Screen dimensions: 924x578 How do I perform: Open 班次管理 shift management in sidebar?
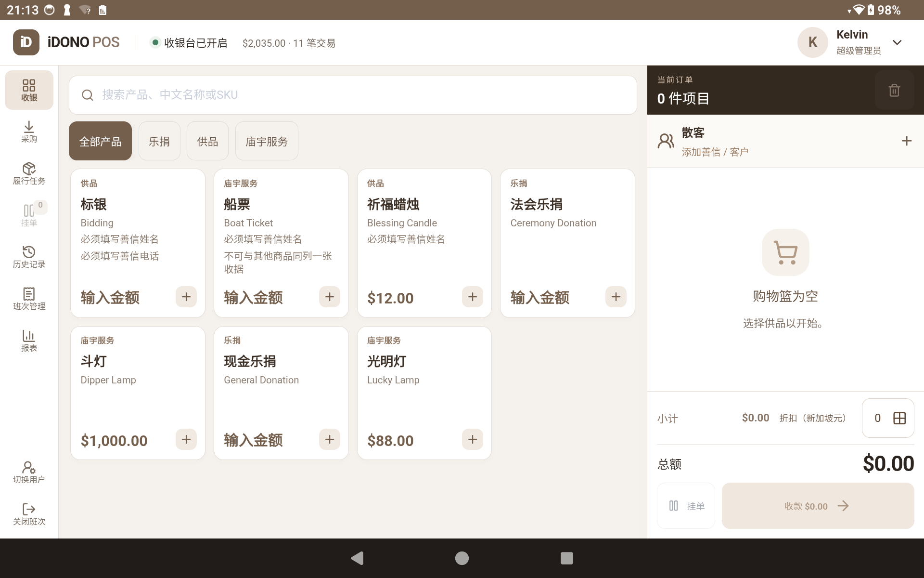pos(29,299)
